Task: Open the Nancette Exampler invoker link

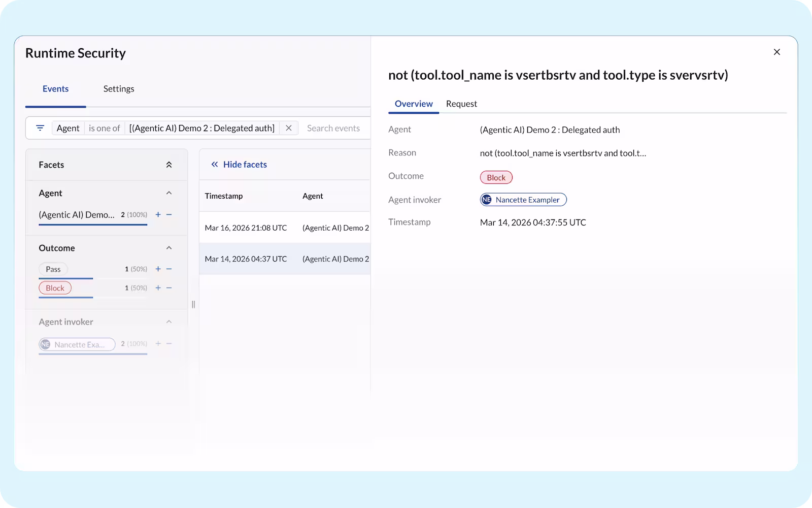Action: 523,199
